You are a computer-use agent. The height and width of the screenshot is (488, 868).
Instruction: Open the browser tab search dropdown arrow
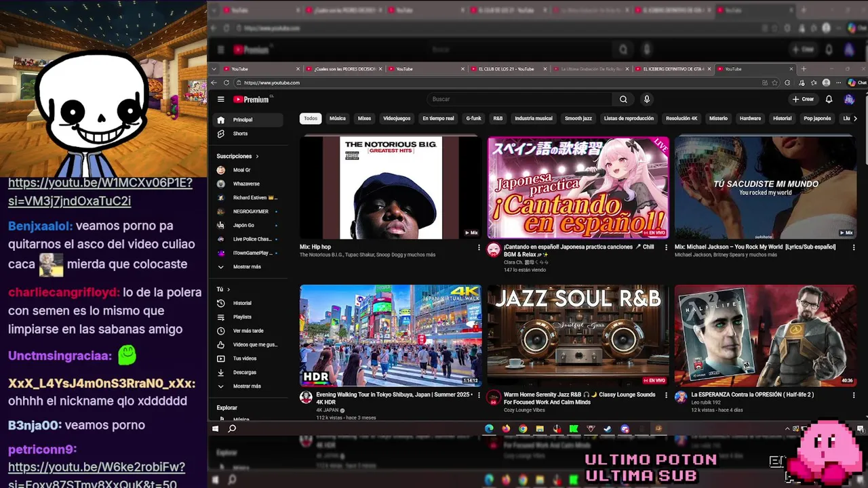click(214, 68)
